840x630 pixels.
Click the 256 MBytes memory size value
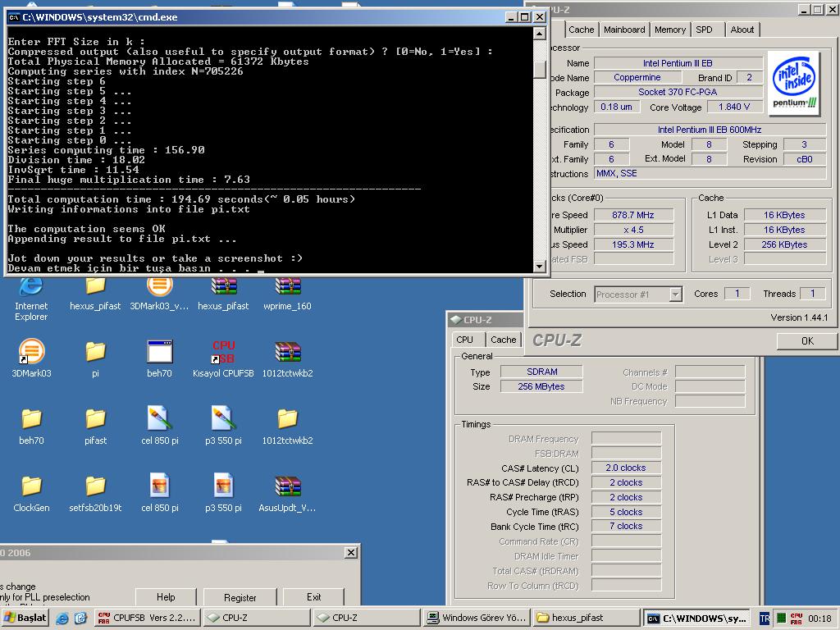pyautogui.click(x=541, y=386)
